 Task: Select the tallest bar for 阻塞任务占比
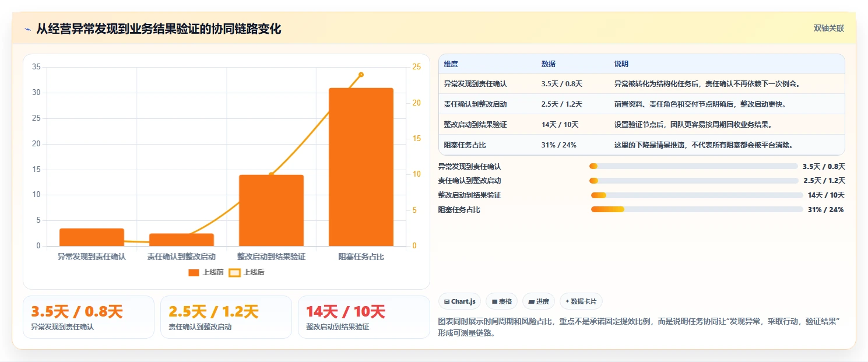pos(361,167)
